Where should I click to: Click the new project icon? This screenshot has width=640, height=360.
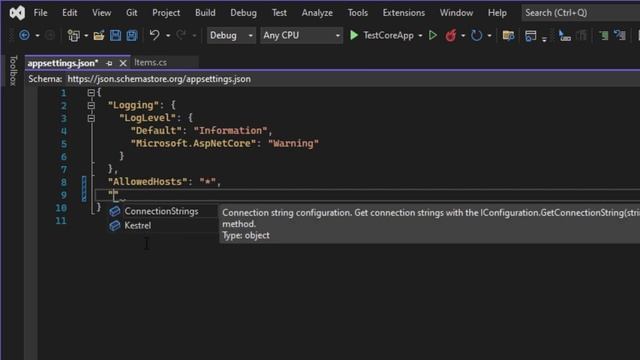[73, 36]
